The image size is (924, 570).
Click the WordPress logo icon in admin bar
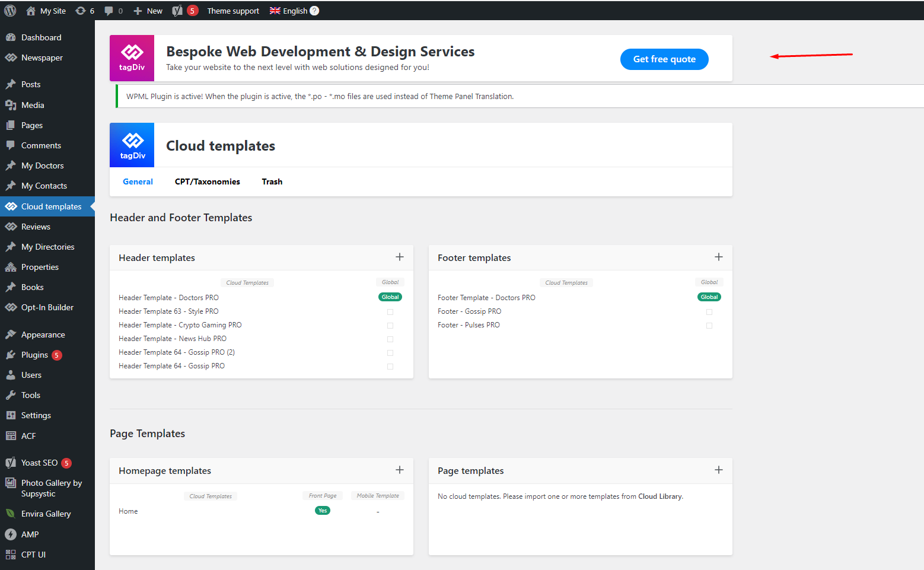tap(10, 11)
